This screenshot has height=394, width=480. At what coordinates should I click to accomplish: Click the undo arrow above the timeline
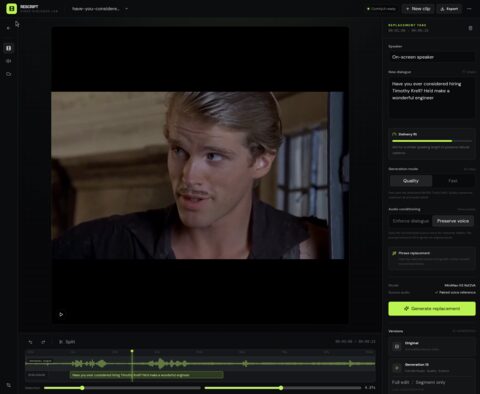click(30, 342)
